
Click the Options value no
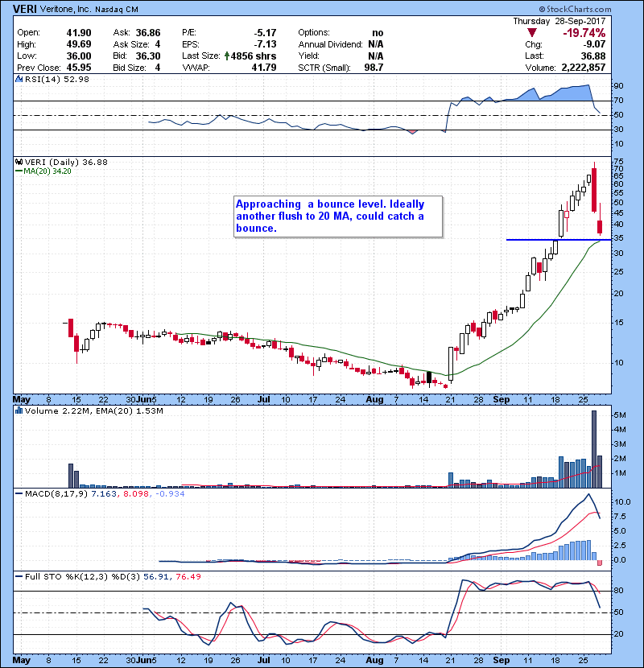pyautogui.click(x=378, y=33)
